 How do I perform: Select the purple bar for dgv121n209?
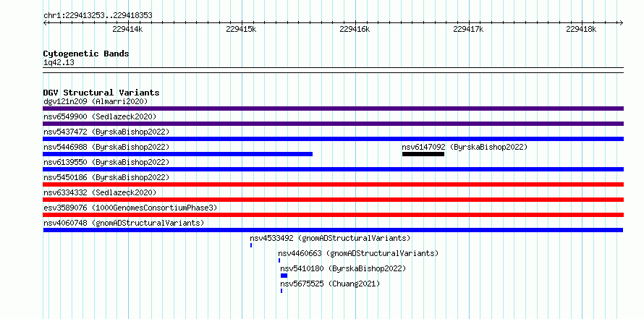333,109
